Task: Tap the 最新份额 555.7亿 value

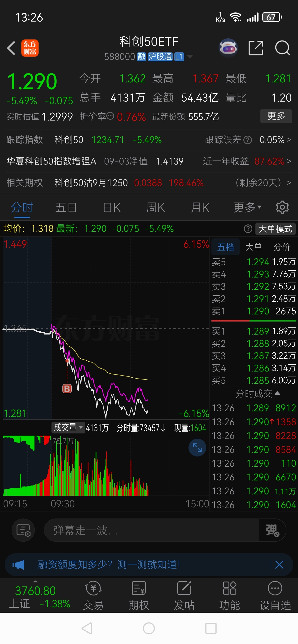Action: coord(204,116)
